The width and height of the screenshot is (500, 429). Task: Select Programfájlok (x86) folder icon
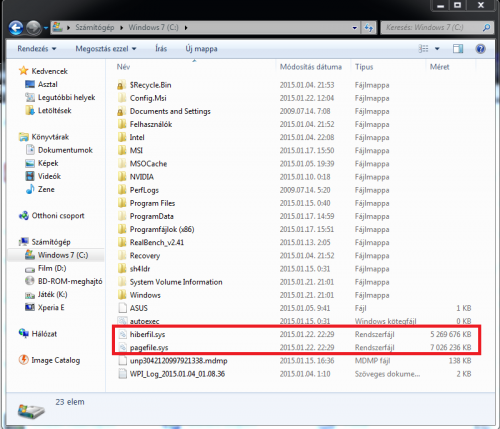point(122,229)
